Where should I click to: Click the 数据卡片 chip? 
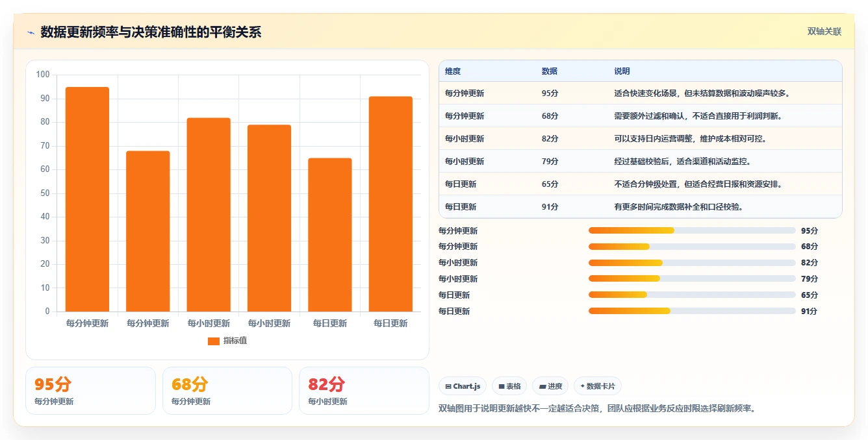point(597,386)
